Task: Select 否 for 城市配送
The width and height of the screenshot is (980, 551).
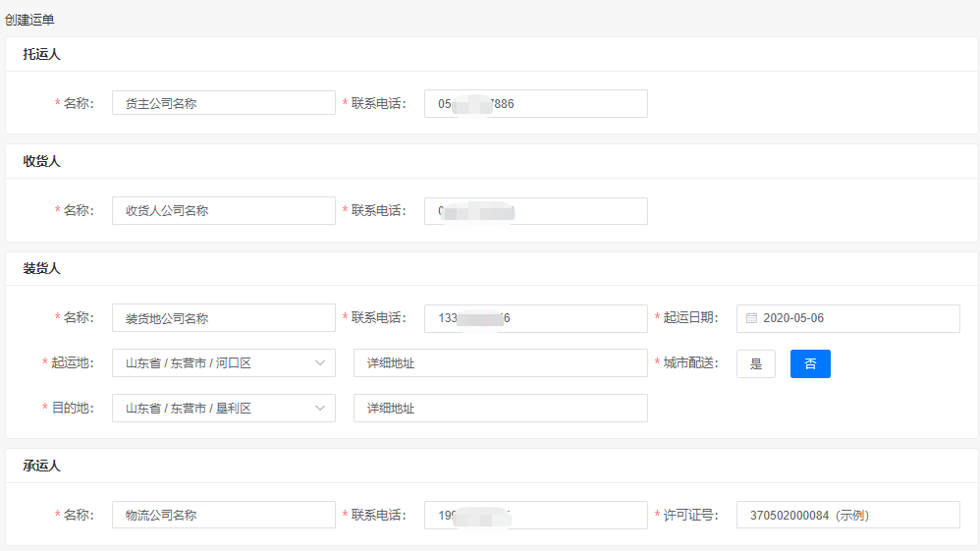Action: coord(810,363)
